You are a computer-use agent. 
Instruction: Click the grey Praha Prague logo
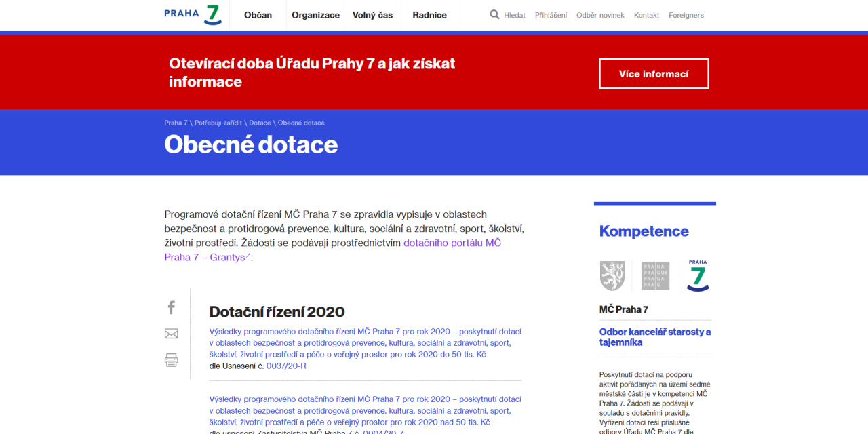[655, 276]
